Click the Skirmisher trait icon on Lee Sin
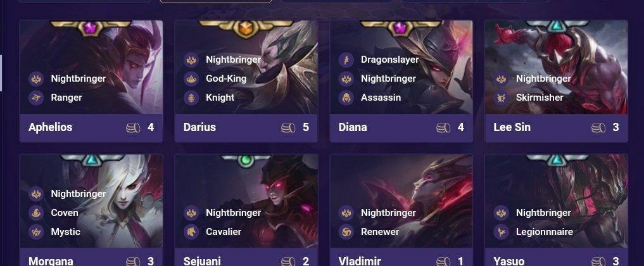 501,98
